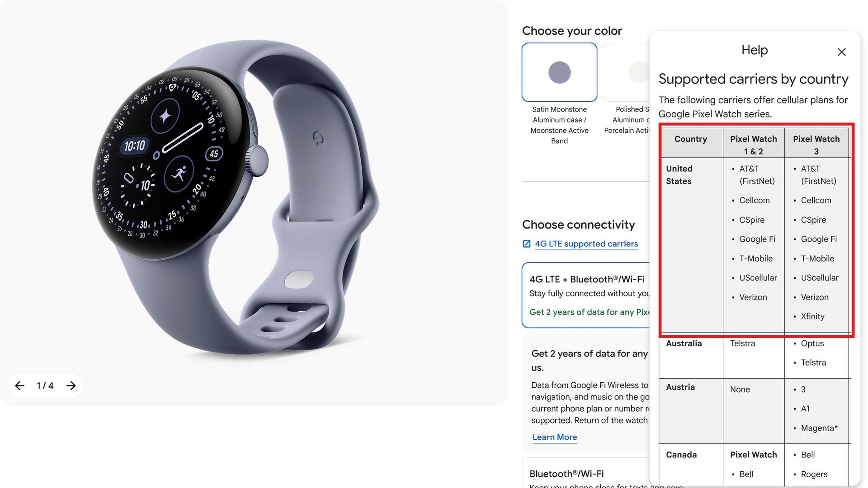Advance to the next product image
The height and width of the screenshot is (488, 868).
pos(71,385)
